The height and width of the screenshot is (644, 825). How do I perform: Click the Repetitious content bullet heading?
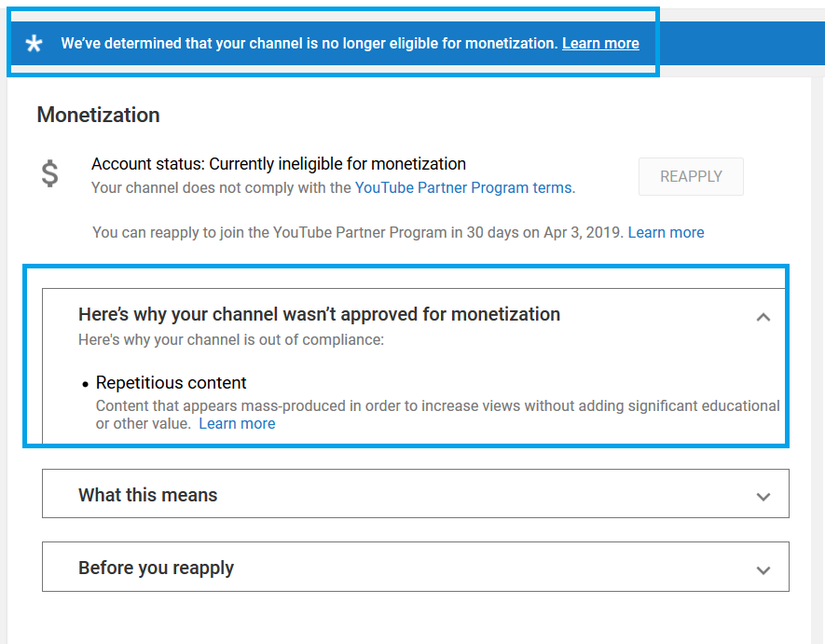click(x=171, y=382)
